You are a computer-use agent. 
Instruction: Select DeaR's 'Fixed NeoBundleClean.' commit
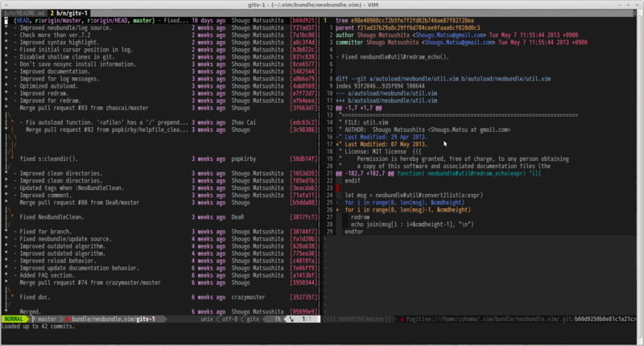[161, 217]
